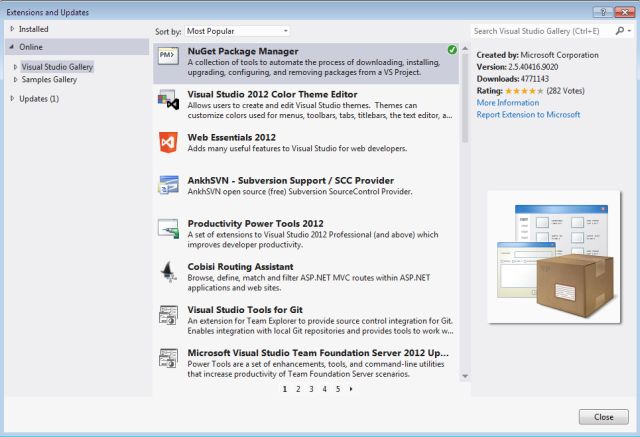Click the AnkhSVN extension icon
The width and height of the screenshot is (640, 437).
click(169, 185)
